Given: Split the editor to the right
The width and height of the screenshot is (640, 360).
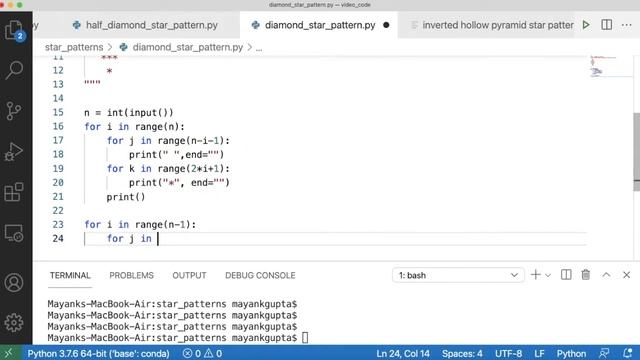Looking at the screenshot, I should tap(607, 25).
